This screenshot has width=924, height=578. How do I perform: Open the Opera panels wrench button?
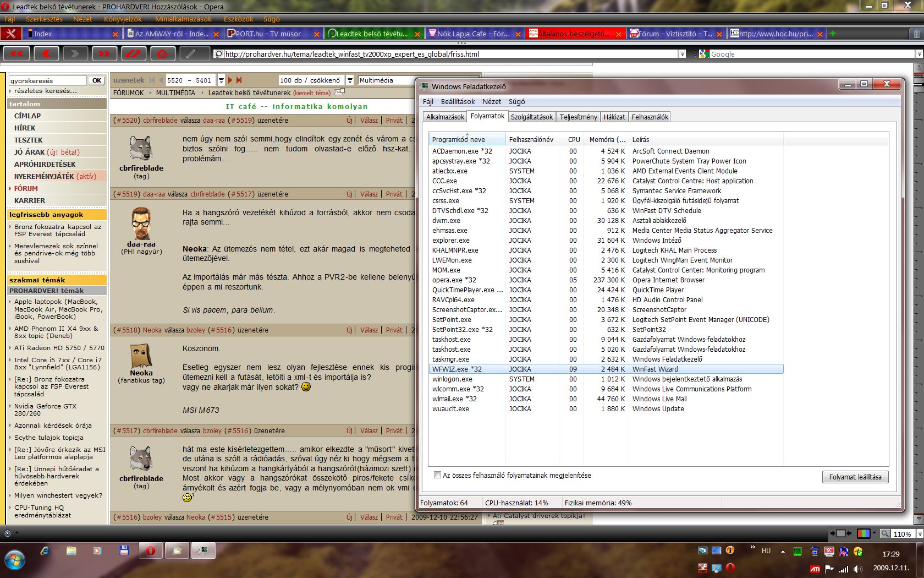(11, 34)
